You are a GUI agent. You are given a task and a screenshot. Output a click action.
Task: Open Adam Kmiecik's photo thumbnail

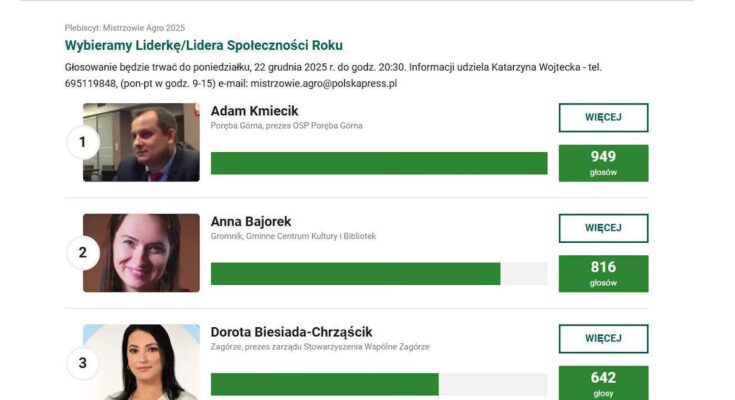(141, 142)
